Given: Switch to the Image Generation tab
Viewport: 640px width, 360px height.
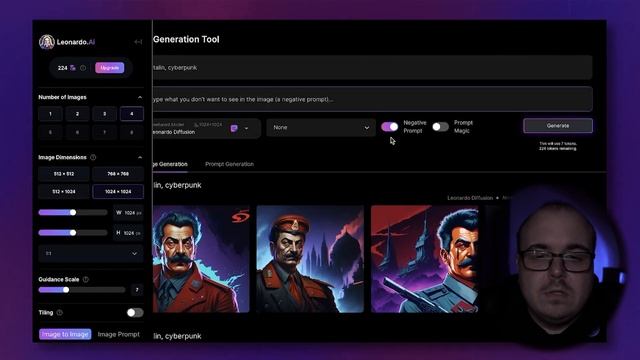Looking at the screenshot, I should pyautogui.click(x=170, y=164).
